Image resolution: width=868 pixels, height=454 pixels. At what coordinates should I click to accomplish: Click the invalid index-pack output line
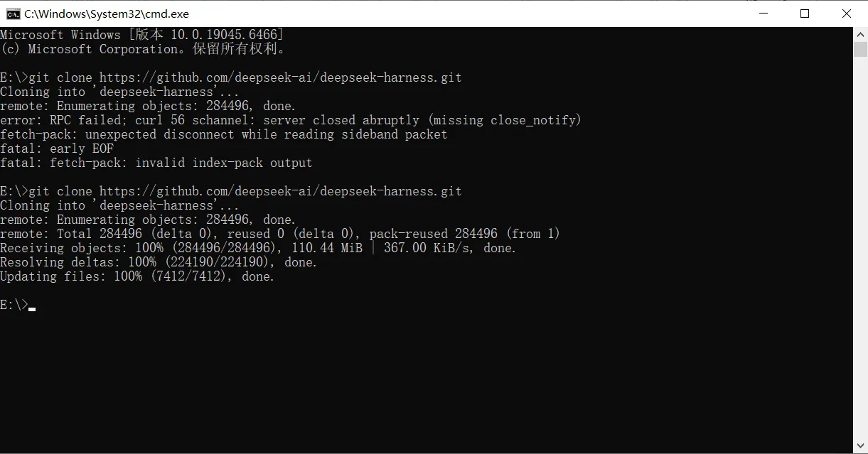(156, 163)
